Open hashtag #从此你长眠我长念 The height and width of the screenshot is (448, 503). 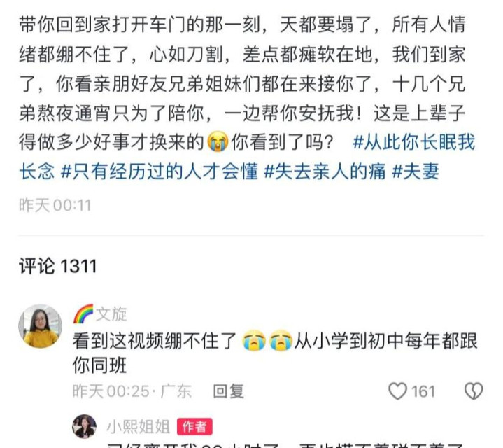pyautogui.click(x=247, y=156)
